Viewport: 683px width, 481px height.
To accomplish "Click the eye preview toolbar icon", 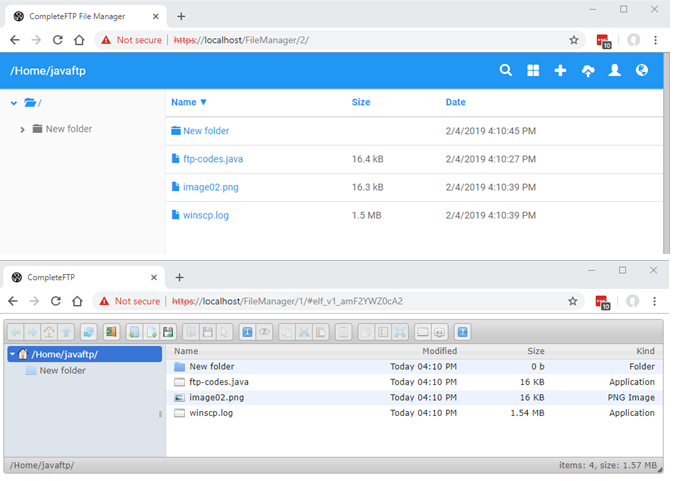I will coord(264,332).
